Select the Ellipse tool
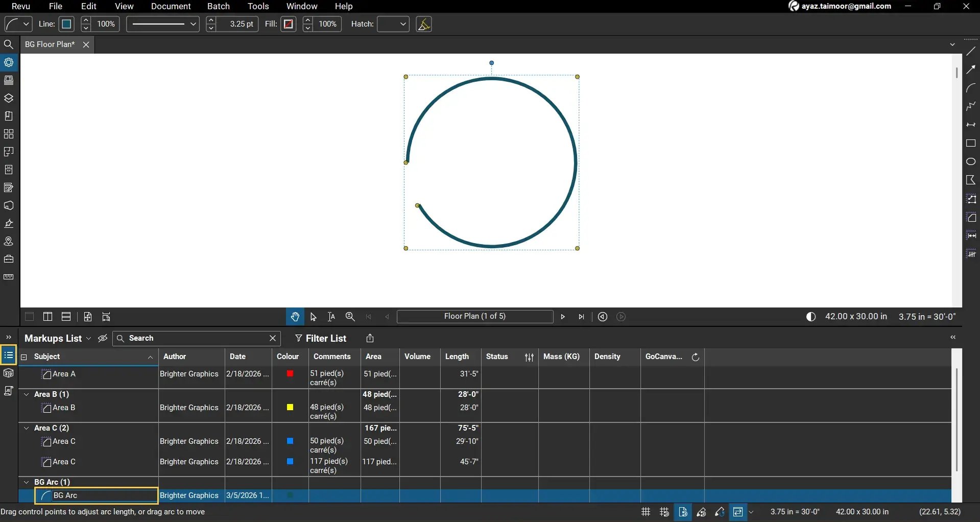The height and width of the screenshot is (522, 980). pyautogui.click(x=971, y=162)
